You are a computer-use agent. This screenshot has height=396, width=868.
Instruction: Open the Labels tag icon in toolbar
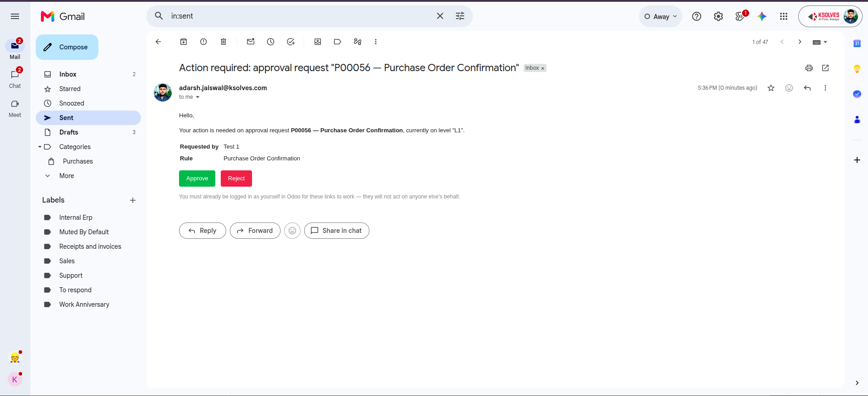[x=338, y=42]
